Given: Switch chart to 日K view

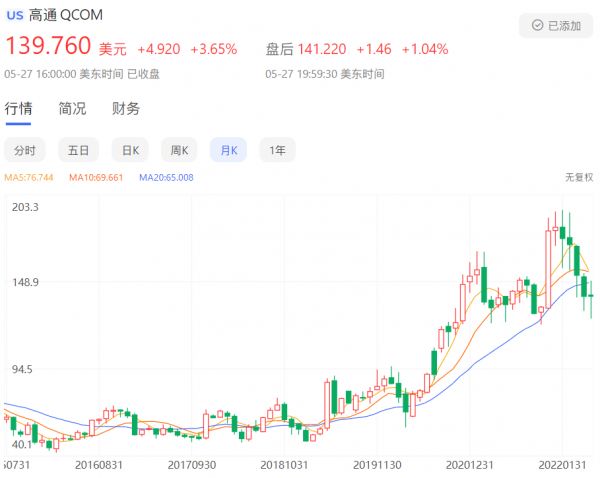Looking at the screenshot, I should (x=130, y=151).
